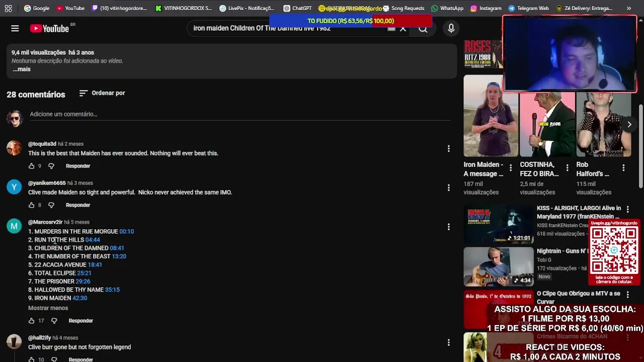Open the Ordenar por sort menu
This screenshot has width=644, height=362.
click(x=102, y=93)
